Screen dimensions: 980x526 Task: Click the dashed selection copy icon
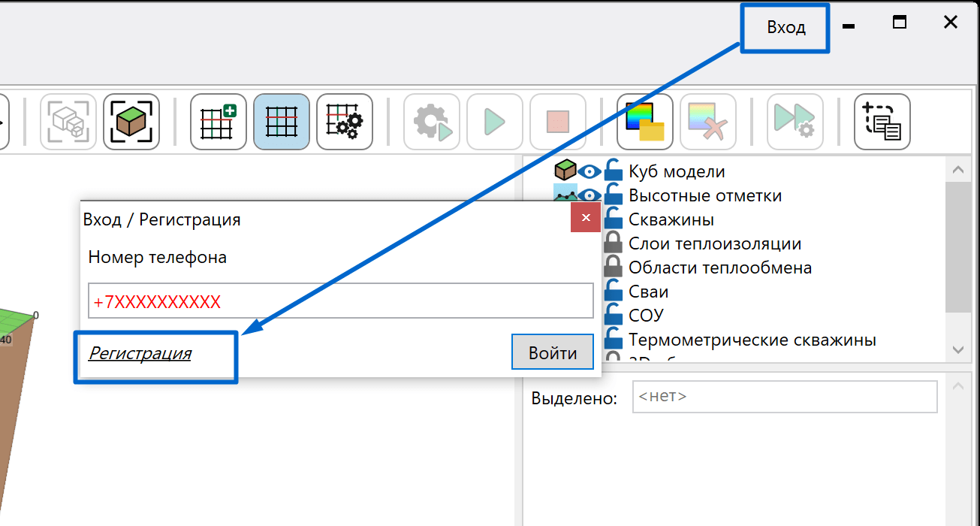coord(882,122)
